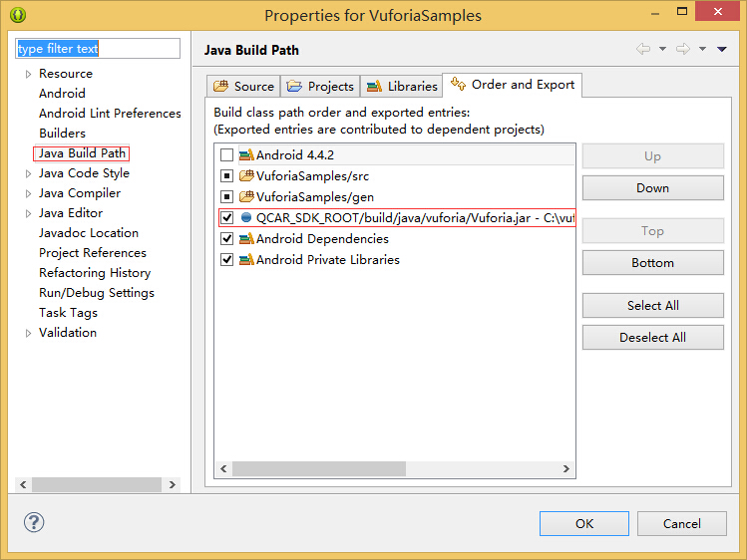
Task: Click the back navigation arrow icon
Action: (643, 49)
